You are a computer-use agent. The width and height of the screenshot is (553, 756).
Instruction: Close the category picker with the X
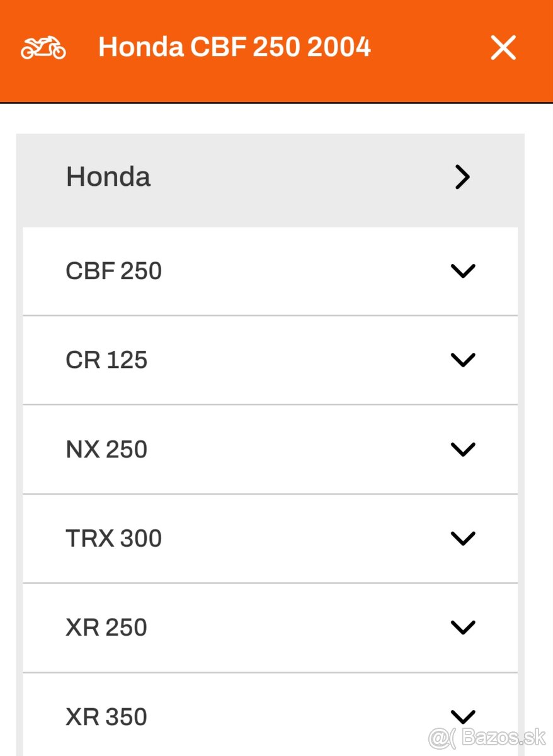[503, 47]
